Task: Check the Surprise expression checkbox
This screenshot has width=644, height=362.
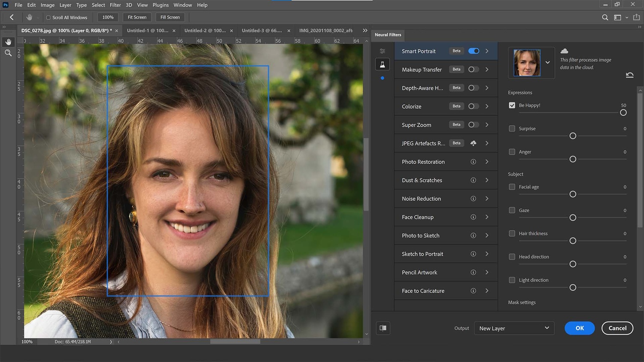Action: (512, 128)
